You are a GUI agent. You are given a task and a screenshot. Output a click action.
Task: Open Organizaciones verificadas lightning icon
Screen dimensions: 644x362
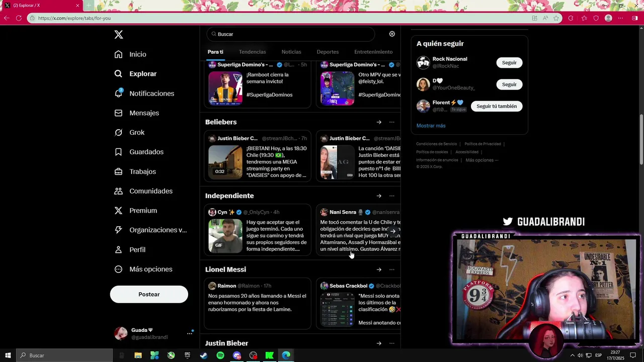click(x=119, y=230)
